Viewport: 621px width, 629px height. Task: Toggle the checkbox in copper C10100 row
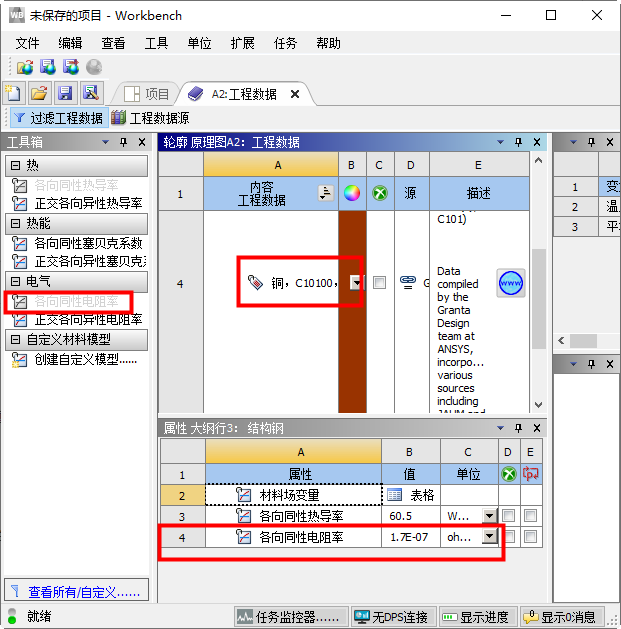click(x=379, y=283)
